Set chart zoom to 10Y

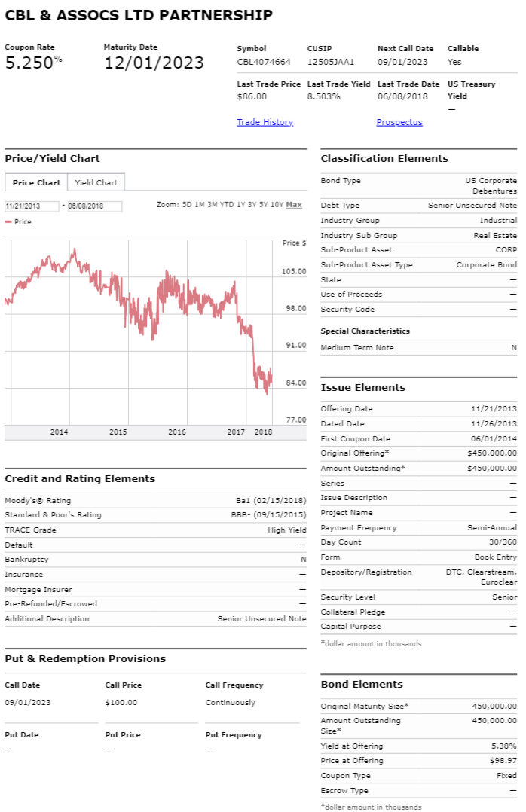[277, 205]
